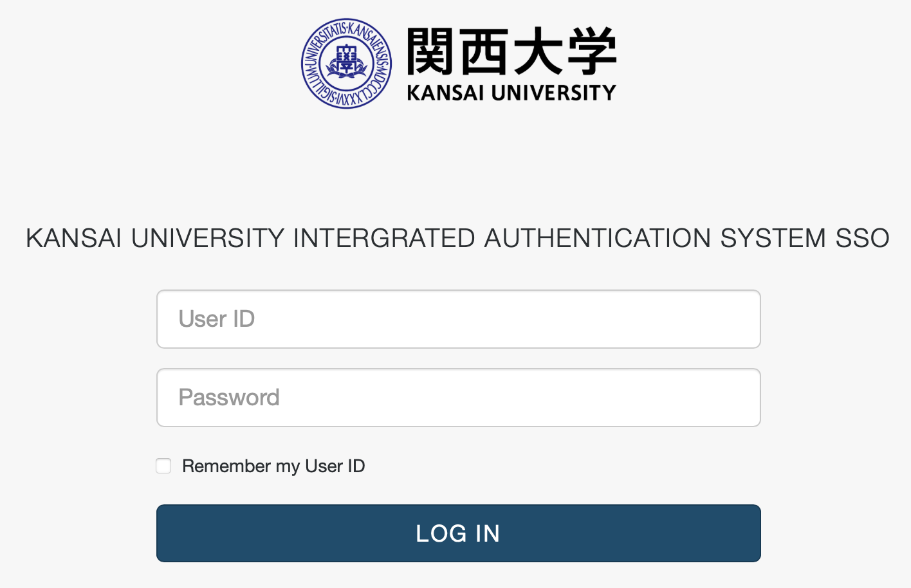
Task: Click the grey User ID placeholder text
Action: (217, 319)
